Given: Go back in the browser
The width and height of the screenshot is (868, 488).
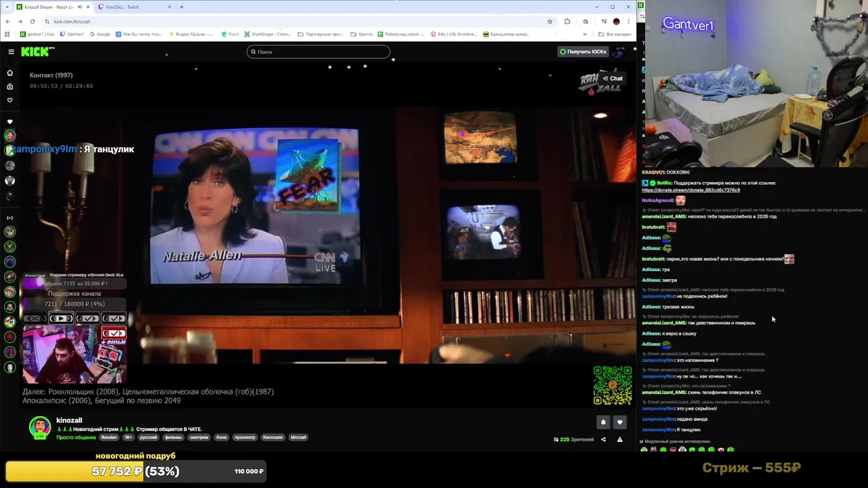Looking at the screenshot, I should point(7,21).
